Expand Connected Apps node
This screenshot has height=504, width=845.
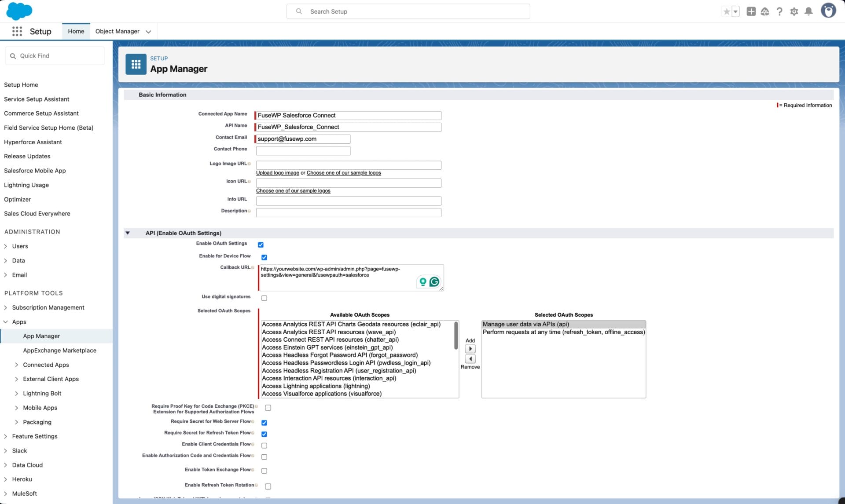(17, 365)
